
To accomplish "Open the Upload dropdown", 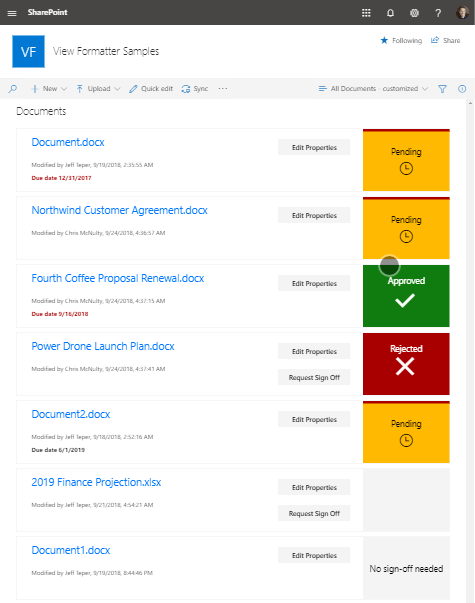I will pyautogui.click(x=98, y=89).
